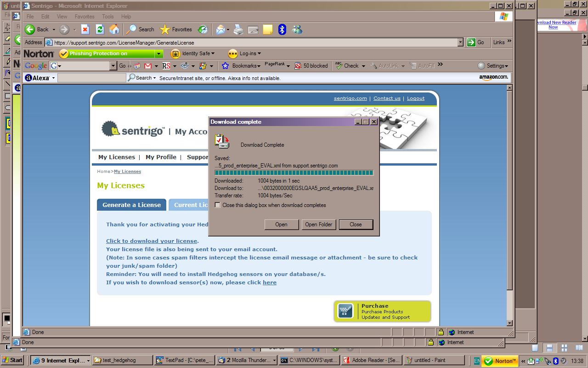Open the View menu
The width and height of the screenshot is (588, 368).
[62, 17]
